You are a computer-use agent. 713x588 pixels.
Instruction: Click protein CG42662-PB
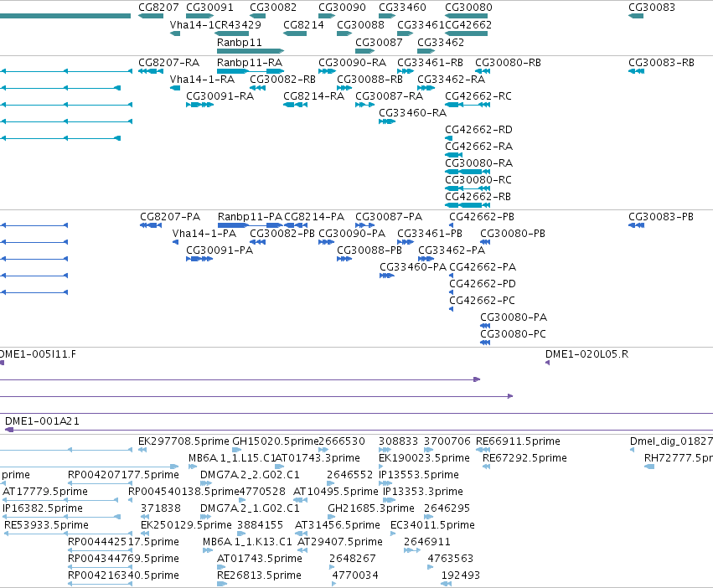click(482, 217)
